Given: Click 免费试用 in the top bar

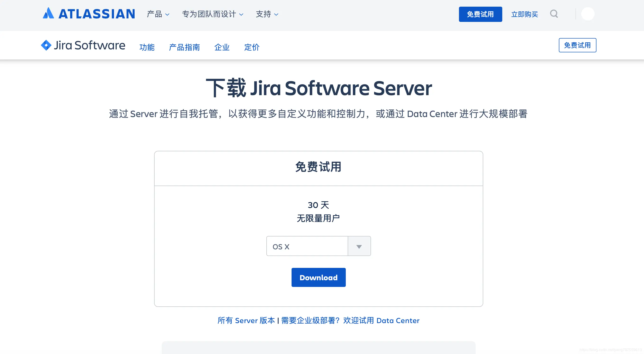Looking at the screenshot, I should (480, 14).
